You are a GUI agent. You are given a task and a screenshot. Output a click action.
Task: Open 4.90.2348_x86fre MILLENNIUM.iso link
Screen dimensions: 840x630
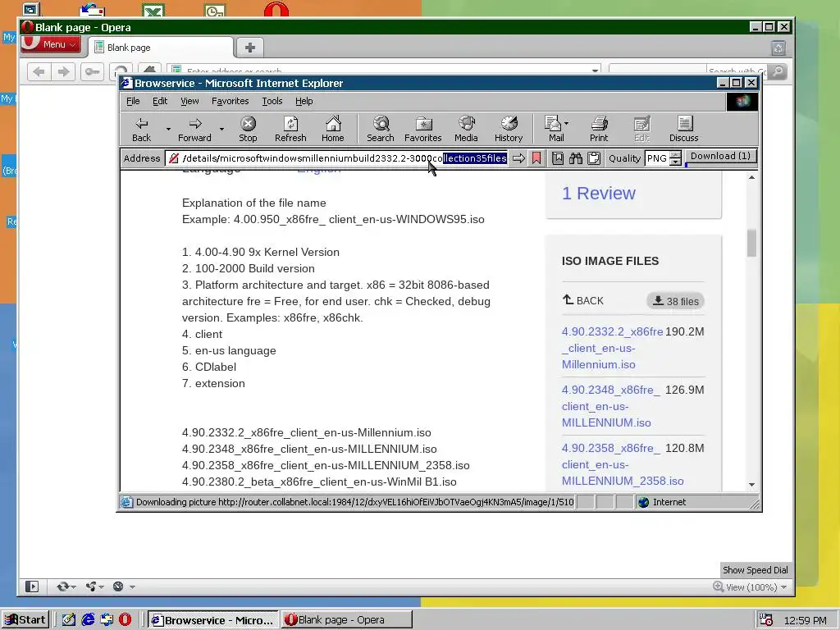611,406
